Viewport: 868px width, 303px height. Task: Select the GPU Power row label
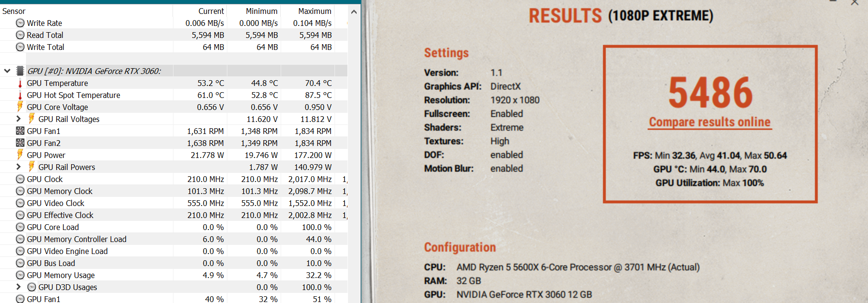pos(46,155)
